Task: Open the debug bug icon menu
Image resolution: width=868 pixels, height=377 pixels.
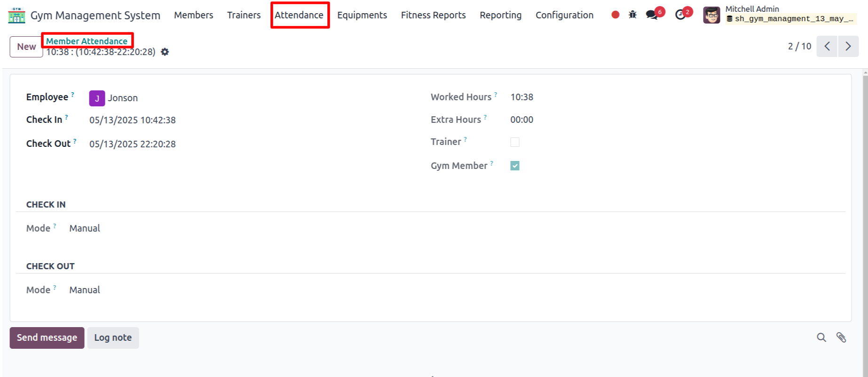Action: [x=632, y=15]
